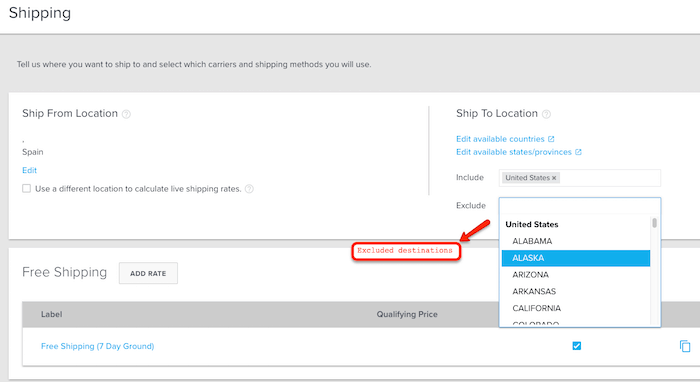The image size is (700, 382).
Task: Uncheck the Free Shipping 7 Day Ground checkbox
Action: [577, 346]
